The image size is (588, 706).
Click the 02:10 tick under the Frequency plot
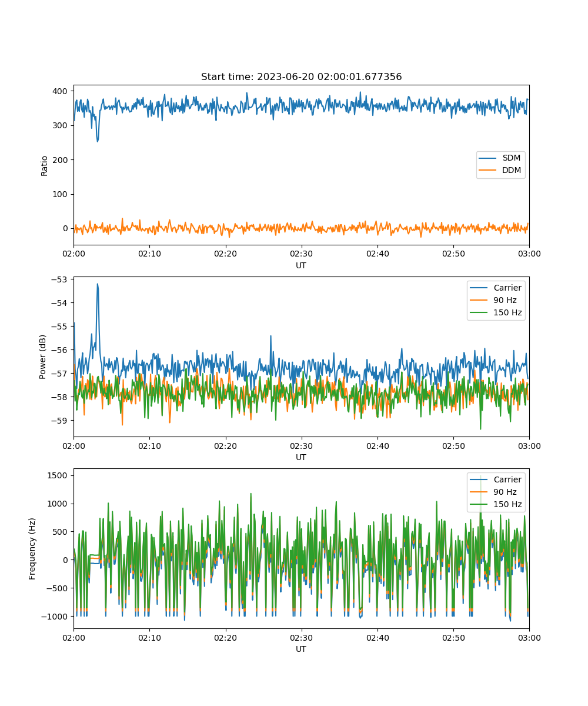click(149, 637)
